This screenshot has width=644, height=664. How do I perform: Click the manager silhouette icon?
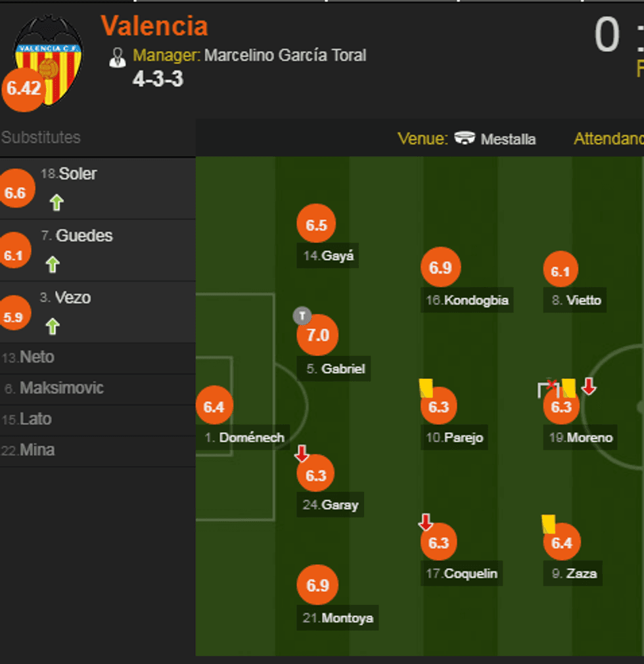pos(118,57)
